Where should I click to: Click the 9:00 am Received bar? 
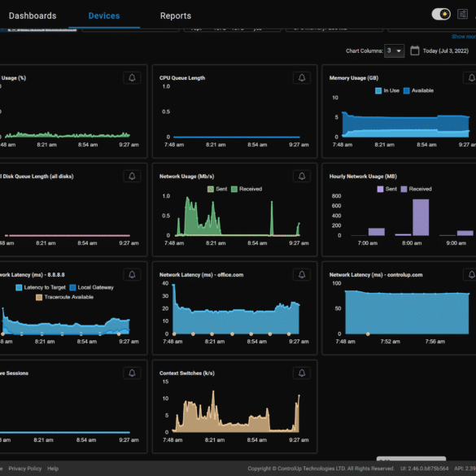coord(465,234)
